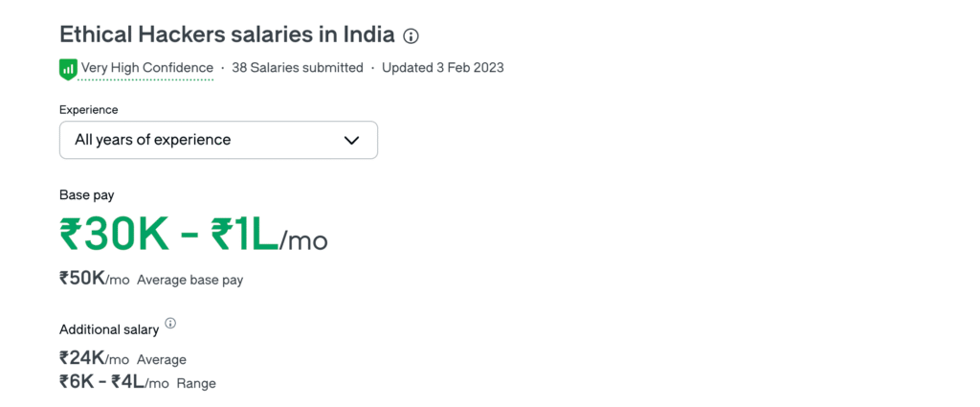This screenshot has height=407, width=980.
Task: Click the green confidence shield icon
Action: [x=68, y=69]
